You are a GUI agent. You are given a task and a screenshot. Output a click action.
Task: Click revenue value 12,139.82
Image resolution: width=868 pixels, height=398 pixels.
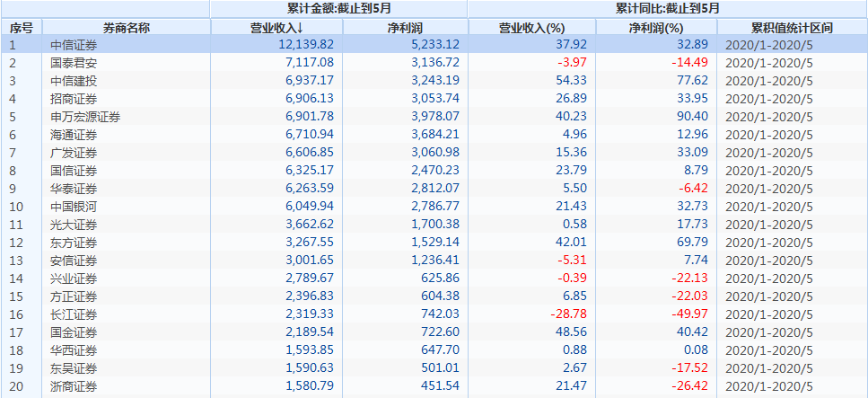[306, 44]
